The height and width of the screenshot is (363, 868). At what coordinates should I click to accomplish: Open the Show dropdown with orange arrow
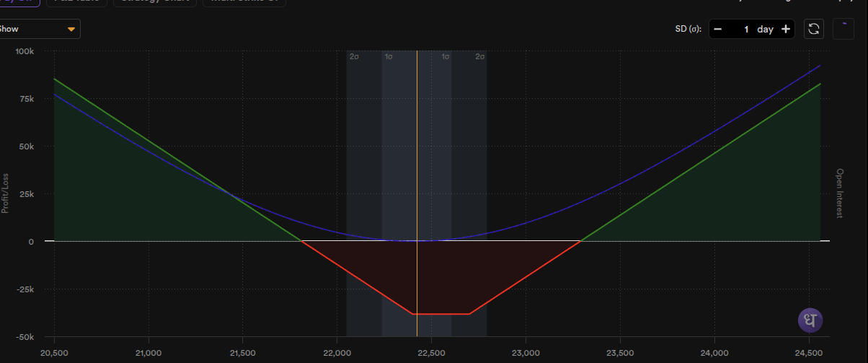(x=40, y=29)
